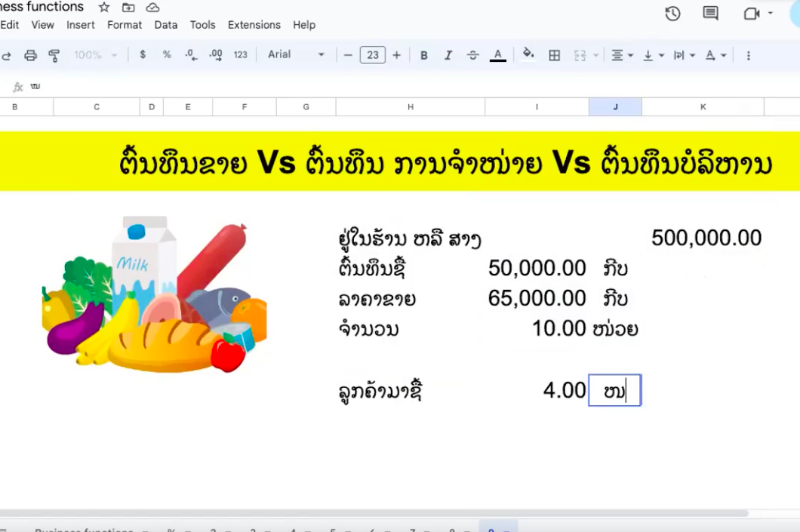Open the 123 more formats menu
This screenshot has height=532, width=800.
pyautogui.click(x=240, y=54)
